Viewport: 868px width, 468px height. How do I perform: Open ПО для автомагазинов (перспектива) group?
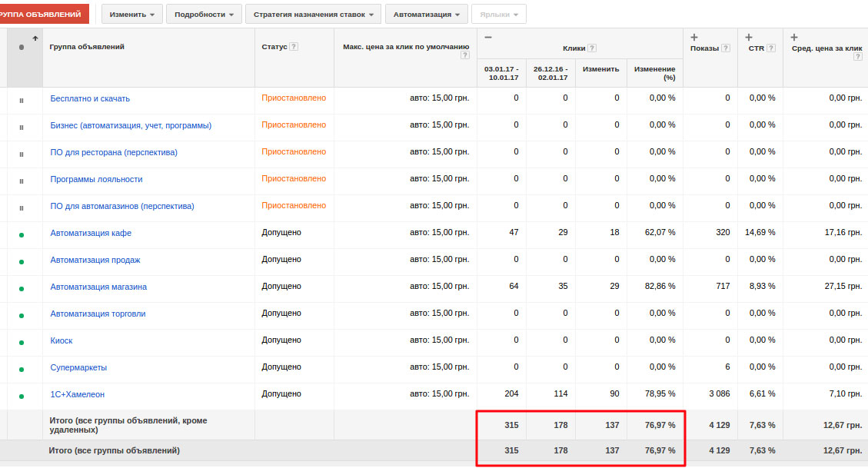tap(121, 206)
